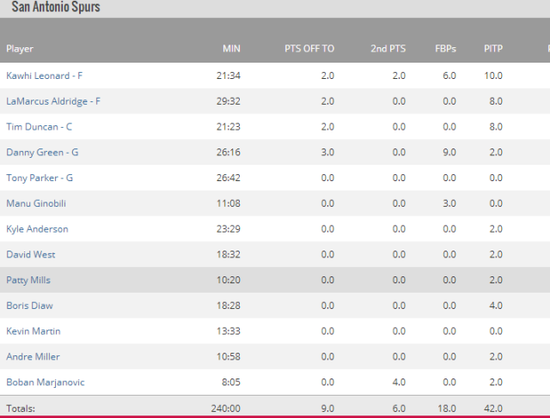The image size is (550, 418).
Task: Select LaMarcus Aldridge's minutes 29:32
Action: click(x=228, y=101)
